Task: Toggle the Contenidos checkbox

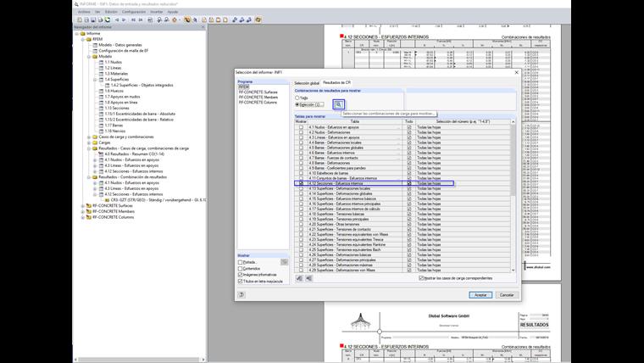Action: click(241, 269)
